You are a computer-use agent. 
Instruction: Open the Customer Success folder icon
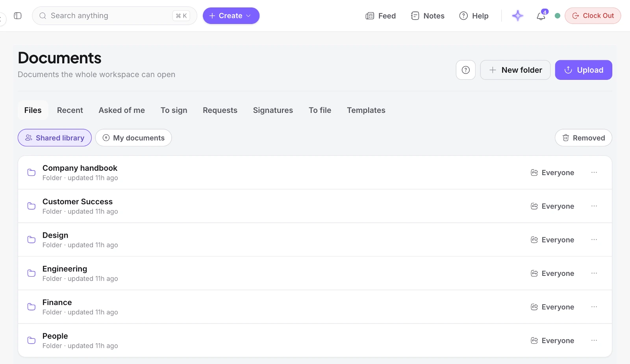(x=31, y=206)
